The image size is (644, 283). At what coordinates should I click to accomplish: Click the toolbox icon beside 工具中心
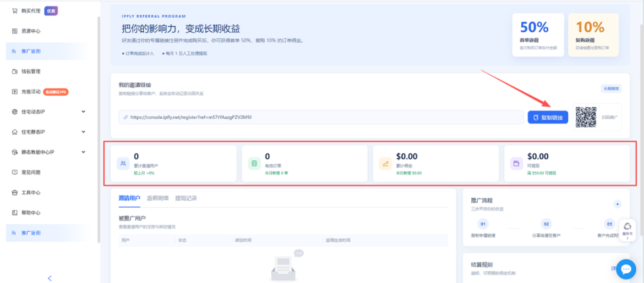click(14, 192)
